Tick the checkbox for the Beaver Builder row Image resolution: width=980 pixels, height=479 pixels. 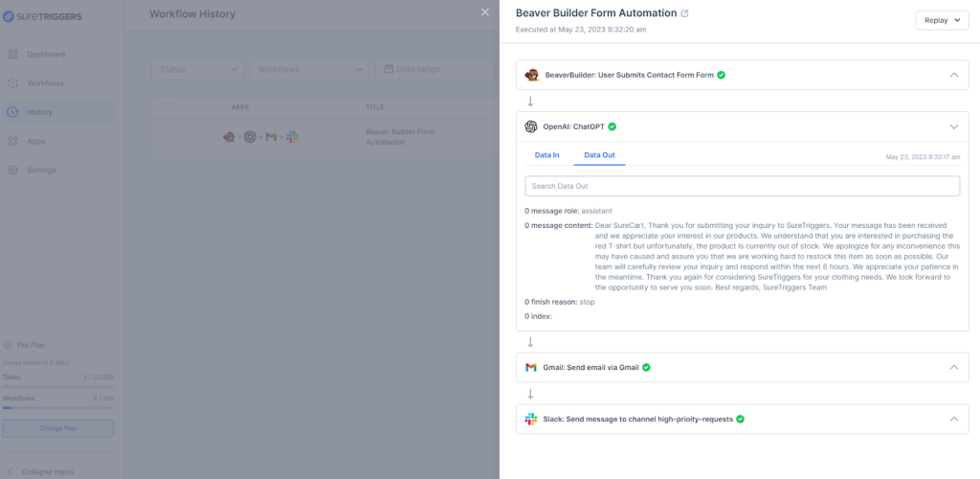[168, 137]
